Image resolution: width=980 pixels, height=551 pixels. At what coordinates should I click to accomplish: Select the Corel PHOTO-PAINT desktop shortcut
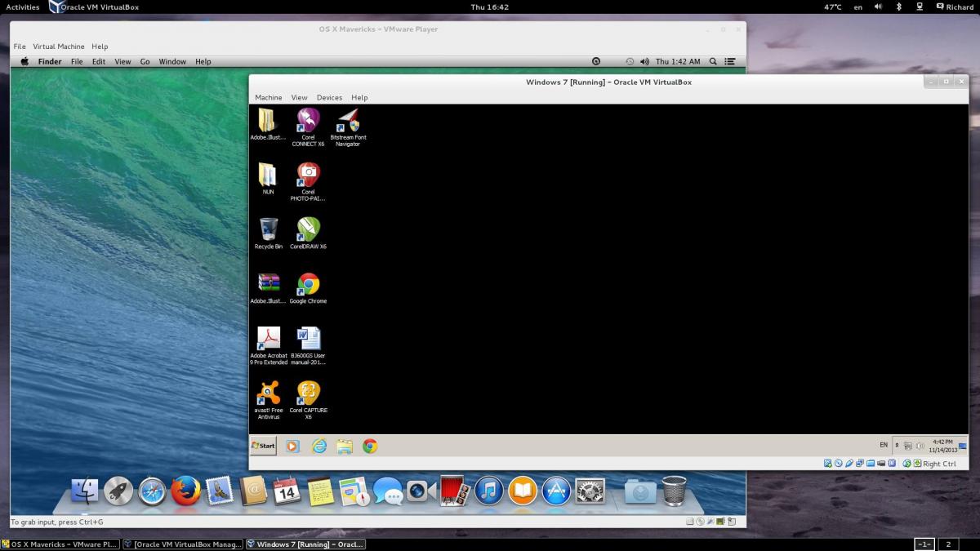[x=308, y=182]
